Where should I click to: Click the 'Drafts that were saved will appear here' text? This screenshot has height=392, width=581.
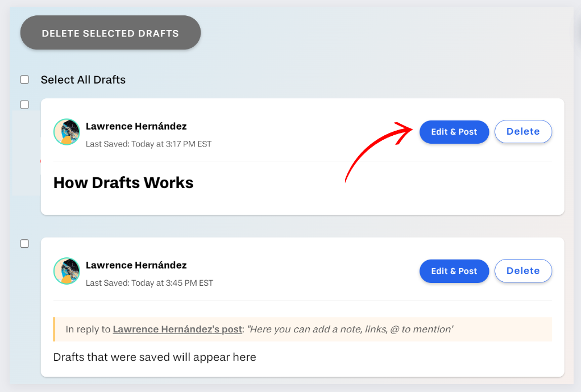[x=155, y=357]
